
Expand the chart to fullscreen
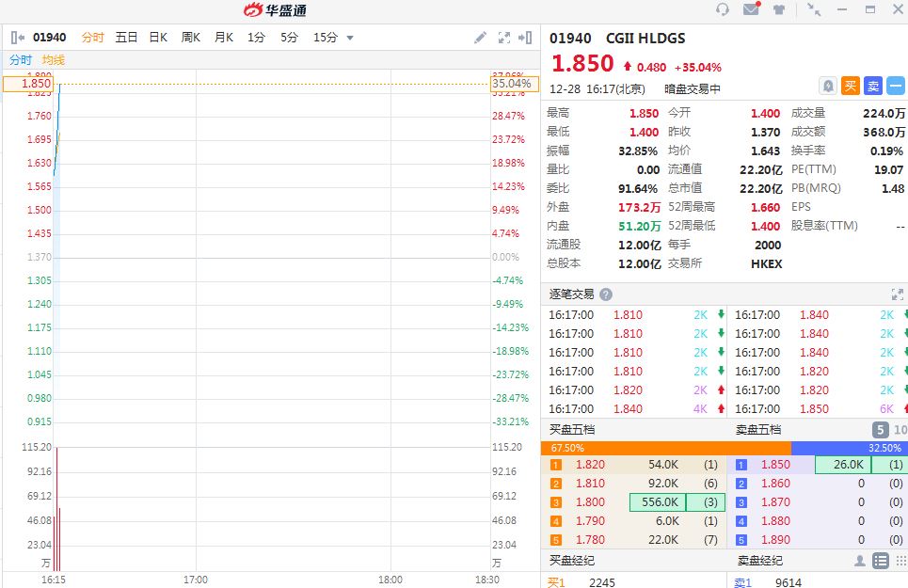coord(504,38)
